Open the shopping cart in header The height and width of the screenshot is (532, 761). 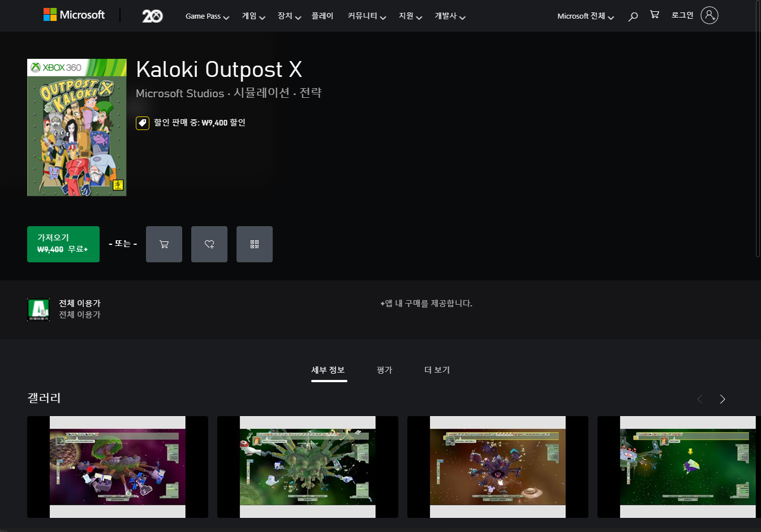coord(655,15)
